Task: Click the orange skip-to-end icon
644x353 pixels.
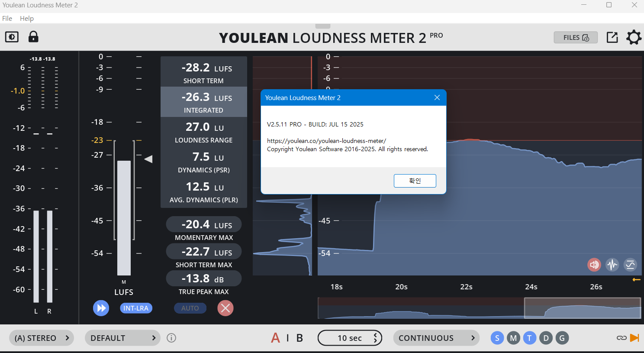Action: pos(634,338)
